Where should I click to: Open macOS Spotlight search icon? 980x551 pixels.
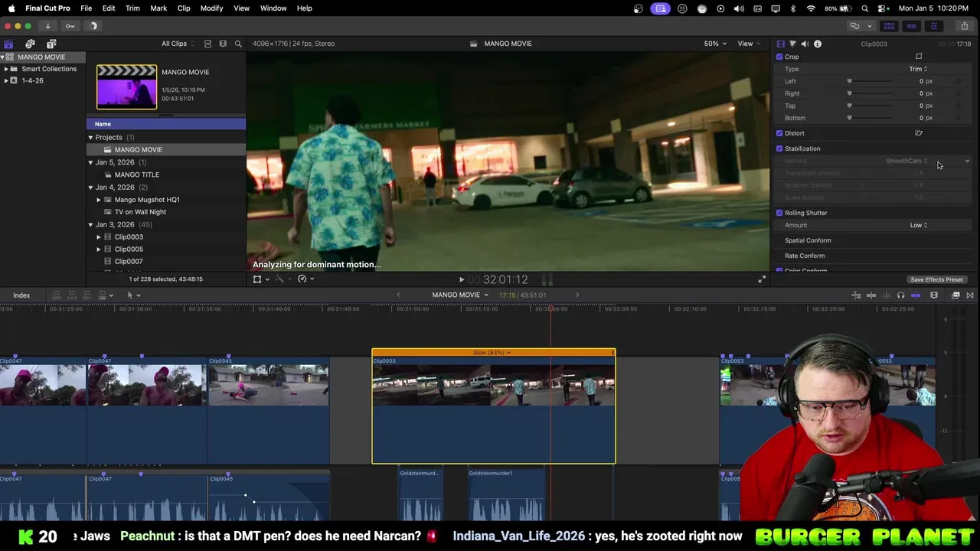click(864, 8)
